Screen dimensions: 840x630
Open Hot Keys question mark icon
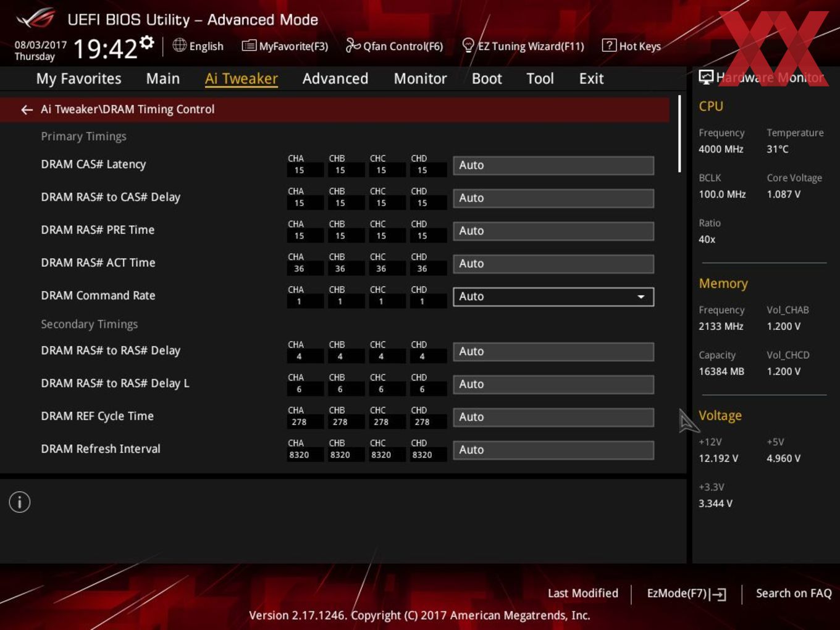[609, 45]
